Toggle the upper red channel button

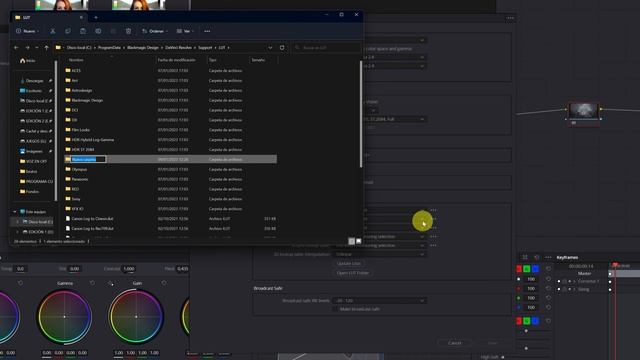tap(519, 269)
